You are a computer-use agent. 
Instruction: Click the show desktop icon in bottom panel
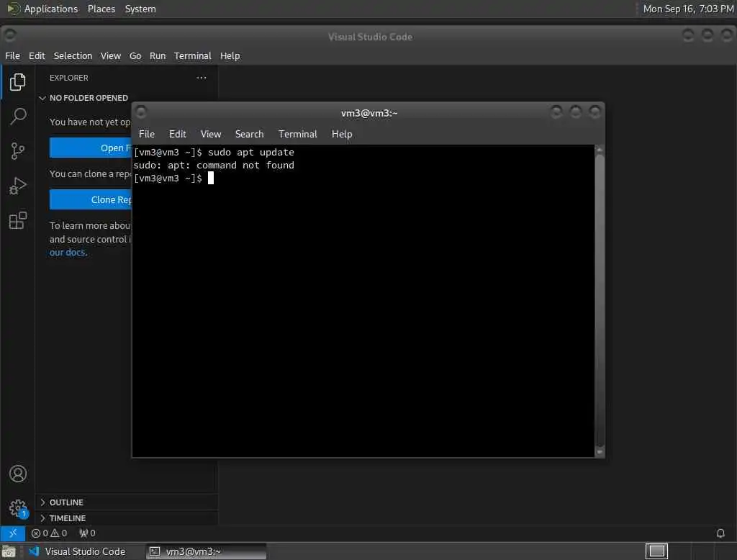[9, 551]
